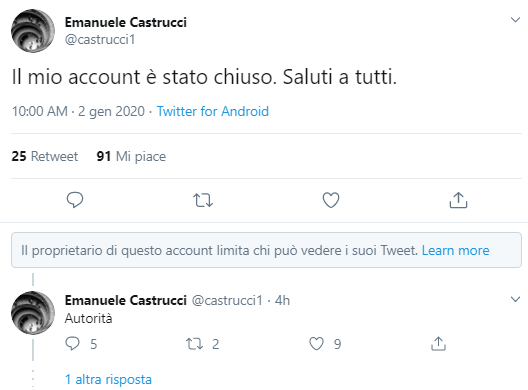Like the Autorità reply tweet

coord(316,344)
